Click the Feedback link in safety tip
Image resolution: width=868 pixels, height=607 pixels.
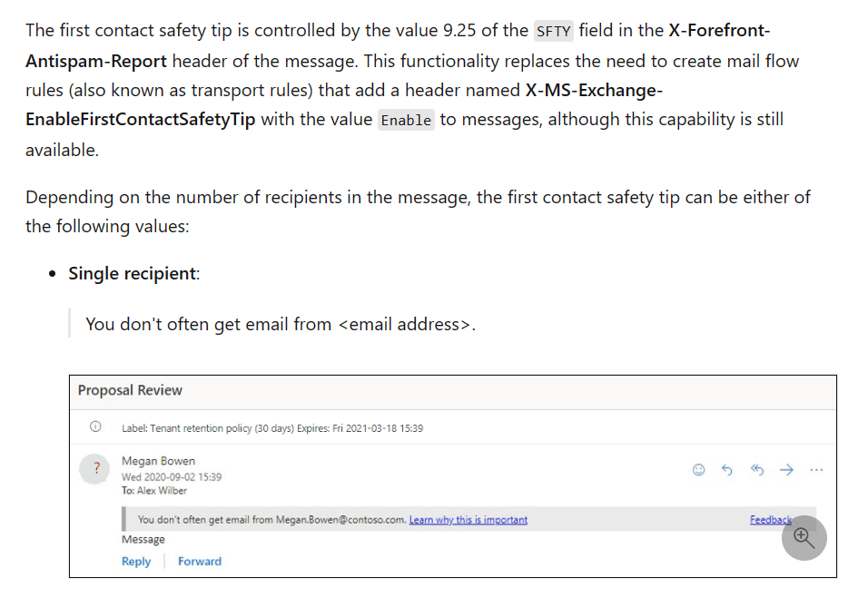click(771, 520)
